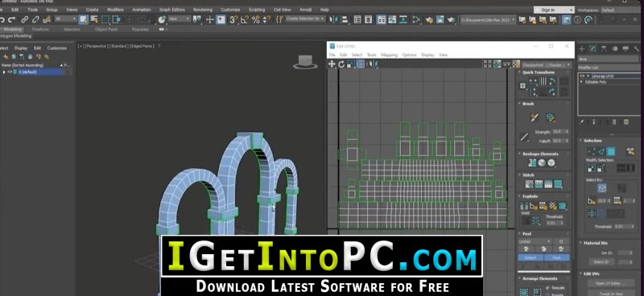Click the Open UV Editor button
The image size is (644, 296).
coord(610,283)
